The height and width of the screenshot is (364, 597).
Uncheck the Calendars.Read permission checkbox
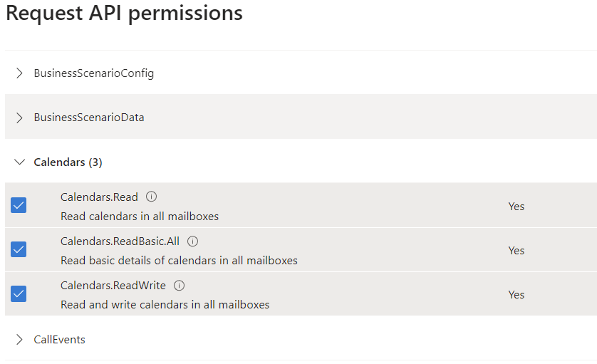click(19, 205)
